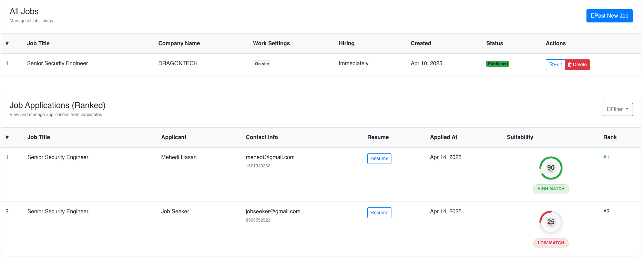This screenshot has height=264, width=644.
Task: Click the On site work setting badge
Action: [x=262, y=64]
